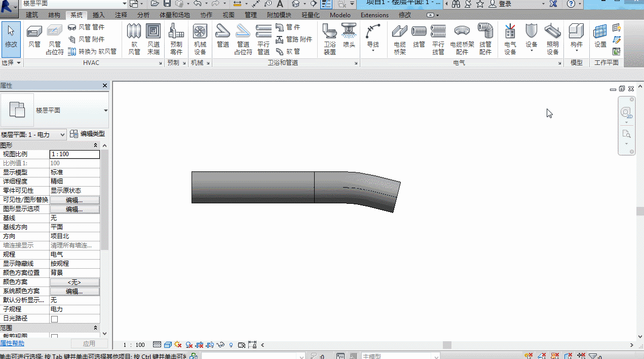Place 机械设备 mechanical equipment

(x=200, y=40)
